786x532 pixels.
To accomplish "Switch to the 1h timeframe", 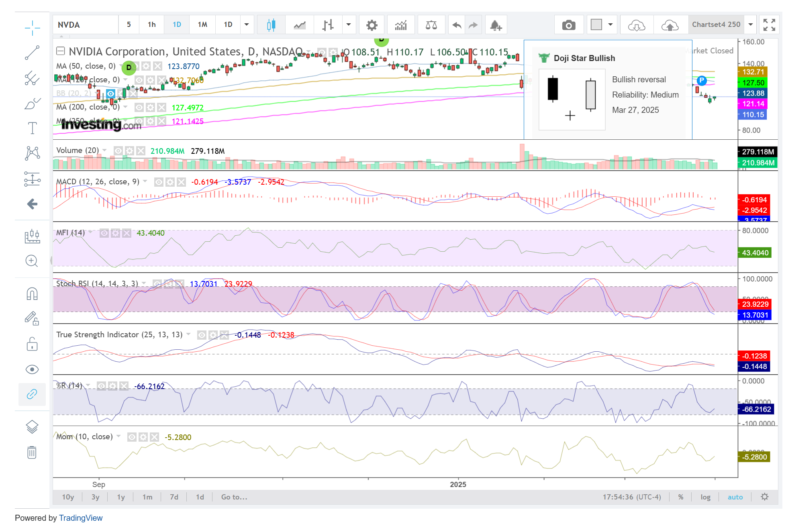I will click(x=151, y=24).
